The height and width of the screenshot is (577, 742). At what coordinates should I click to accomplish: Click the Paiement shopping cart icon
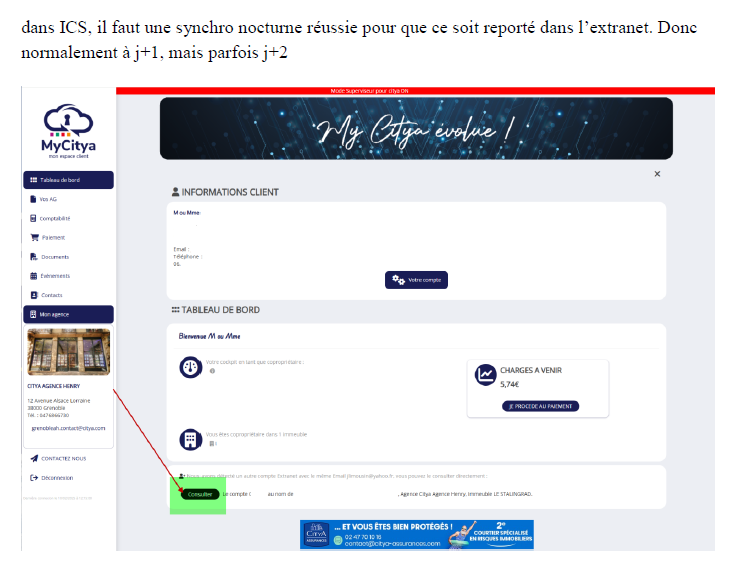pos(35,238)
